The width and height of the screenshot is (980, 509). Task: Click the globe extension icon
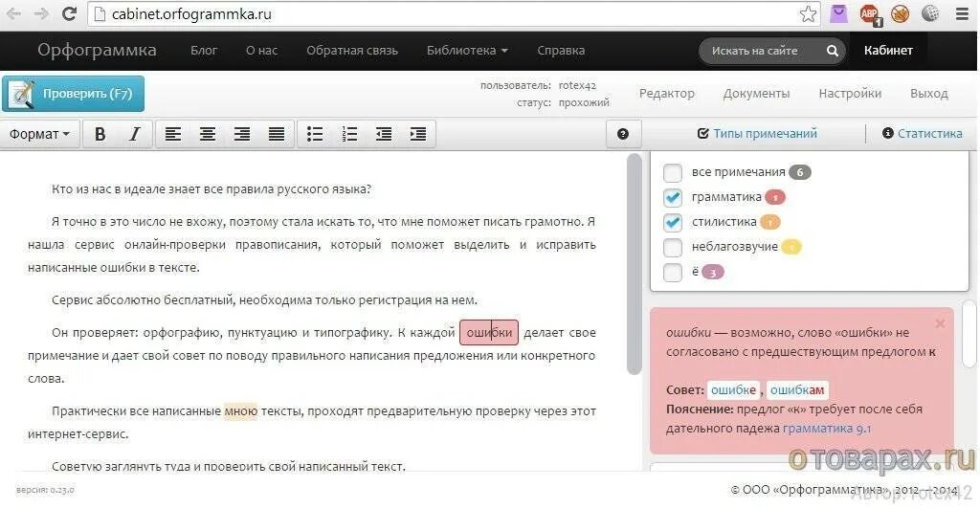[930, 13]
